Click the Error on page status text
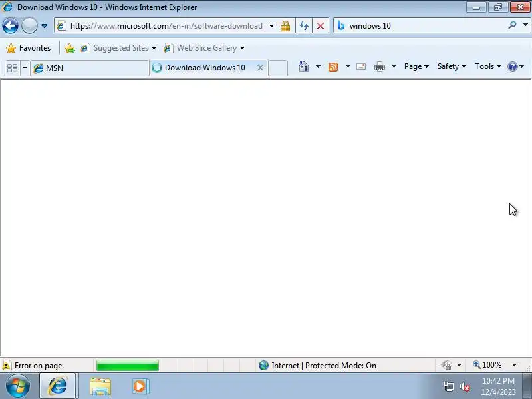 39,366
